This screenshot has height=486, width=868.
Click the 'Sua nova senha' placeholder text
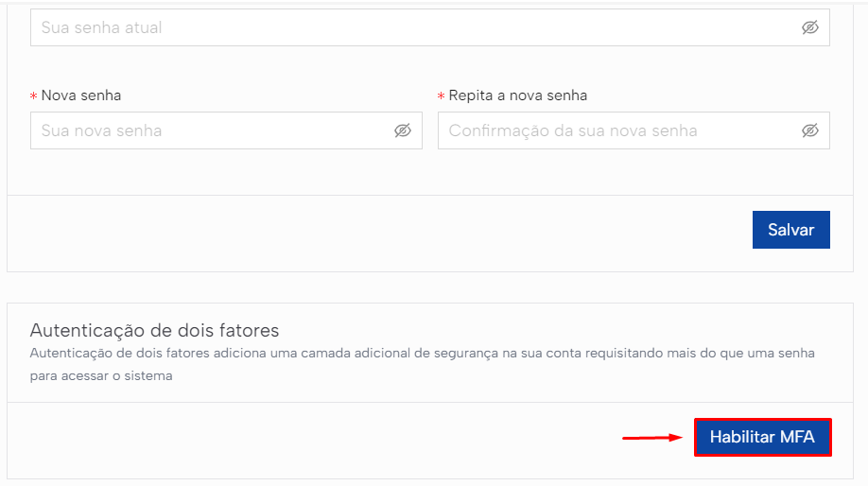101,130
